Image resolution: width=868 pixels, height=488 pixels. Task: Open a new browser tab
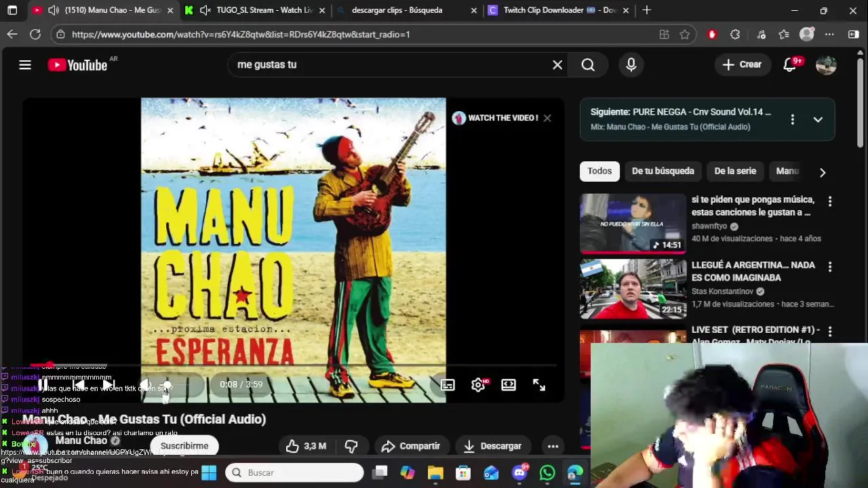[647, 10]
